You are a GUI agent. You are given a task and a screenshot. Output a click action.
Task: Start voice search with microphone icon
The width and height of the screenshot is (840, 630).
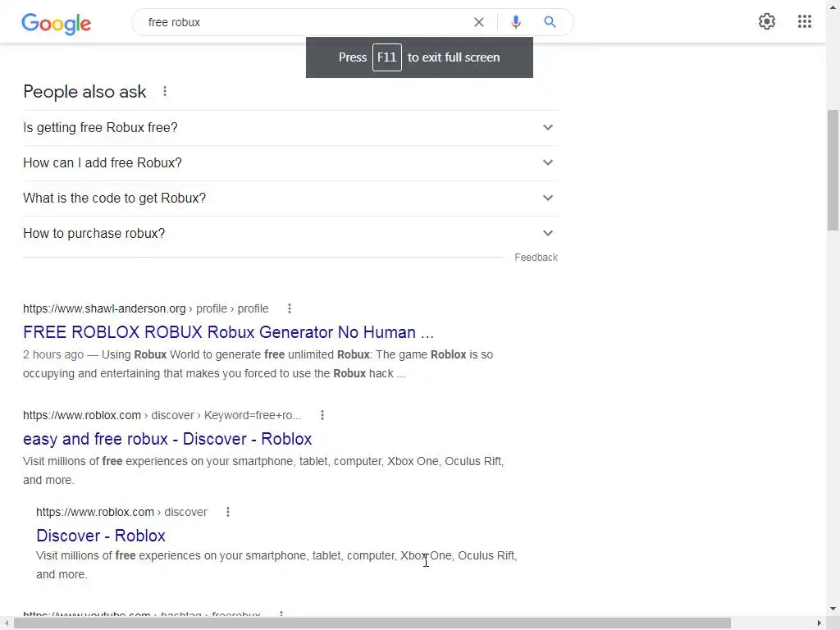(x=516, y=22)
